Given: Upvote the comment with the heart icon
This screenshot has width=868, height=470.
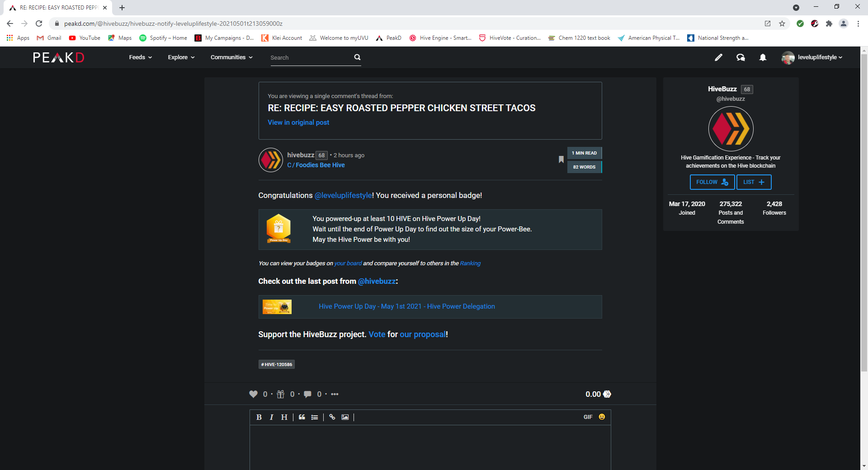Looking at the screenshot, I should (x=253, y=394).
